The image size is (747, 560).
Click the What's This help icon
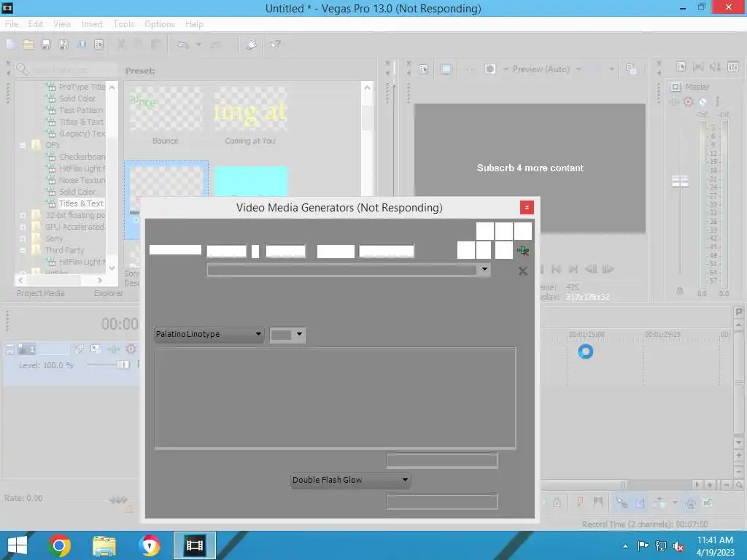[x=275, y=44]
